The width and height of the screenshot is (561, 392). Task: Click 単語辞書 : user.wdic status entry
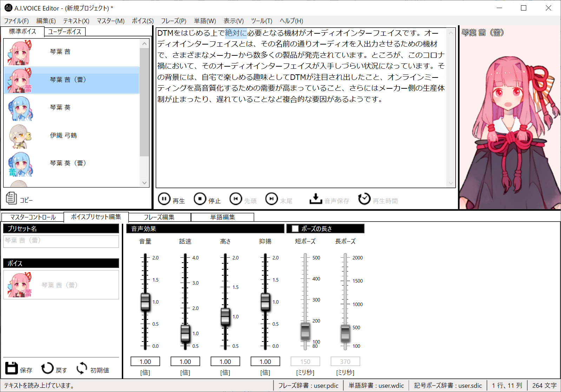tap(376, 385)
